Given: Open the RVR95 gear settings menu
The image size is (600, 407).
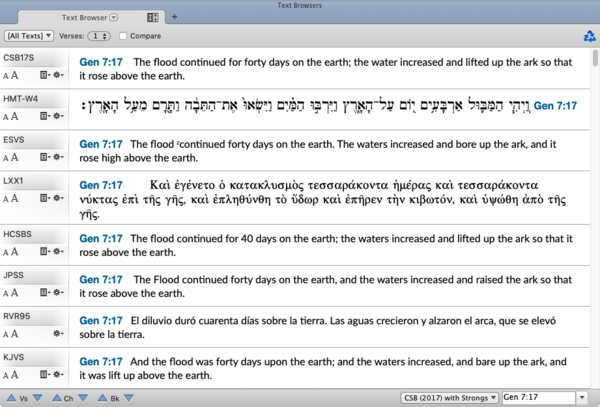Looking at the screenshot, I should 58,334.
